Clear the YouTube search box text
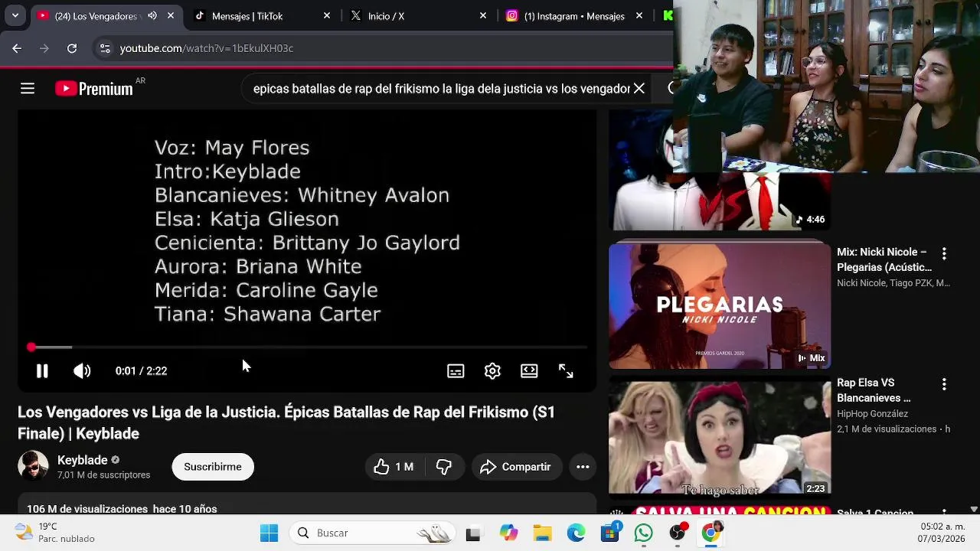The width and height of the screenshot is (980, 551). 639,89
